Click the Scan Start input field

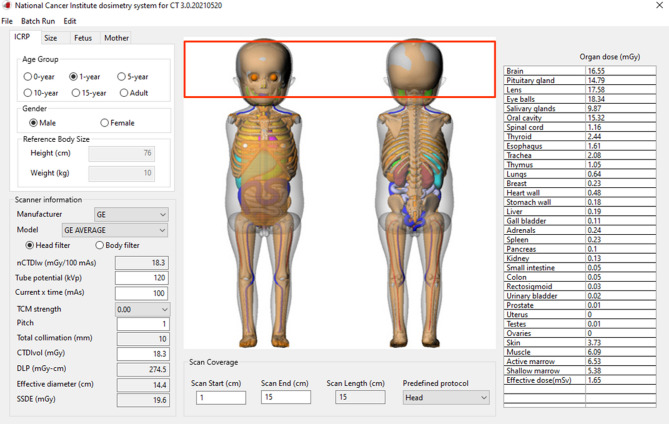(x=220, y=397)
